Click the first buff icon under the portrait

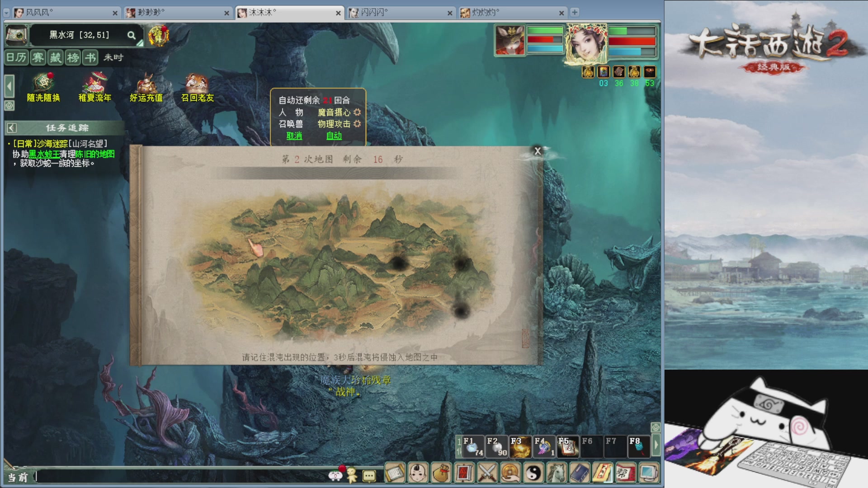pos(588,71)
